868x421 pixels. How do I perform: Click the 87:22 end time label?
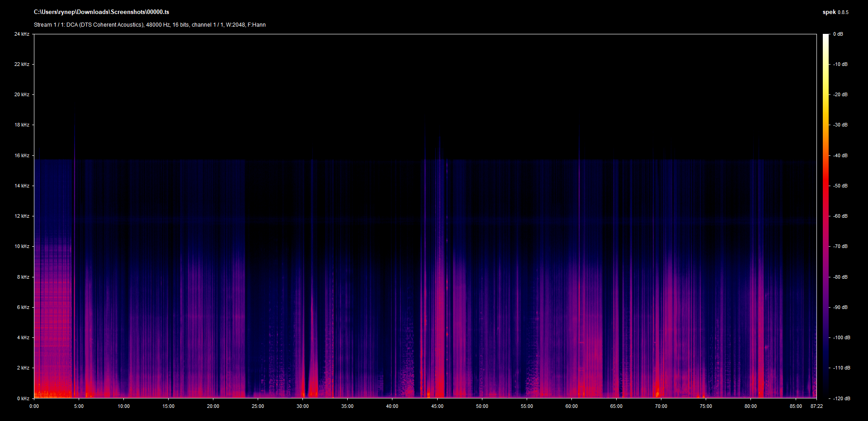pyautogui.click(x=816, y=406)
